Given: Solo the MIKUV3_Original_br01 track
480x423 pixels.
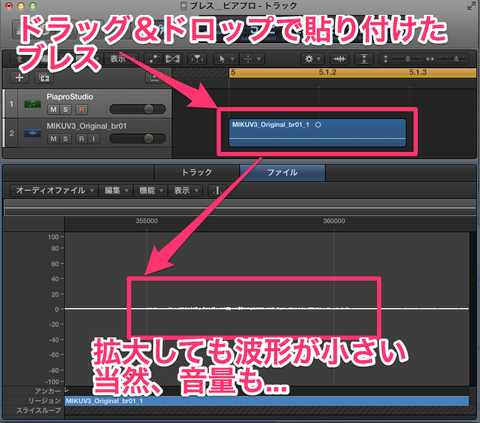Looking at the screenshot, I should pos(65,139).
